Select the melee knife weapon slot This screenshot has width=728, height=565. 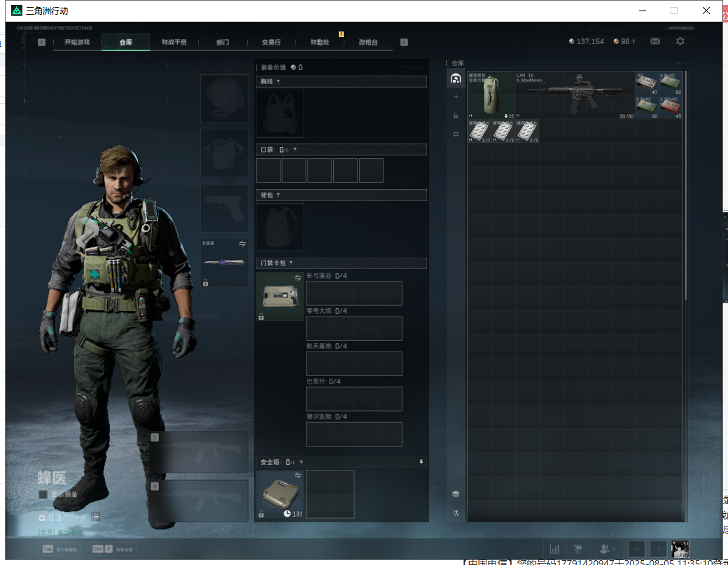pos(224,263)
